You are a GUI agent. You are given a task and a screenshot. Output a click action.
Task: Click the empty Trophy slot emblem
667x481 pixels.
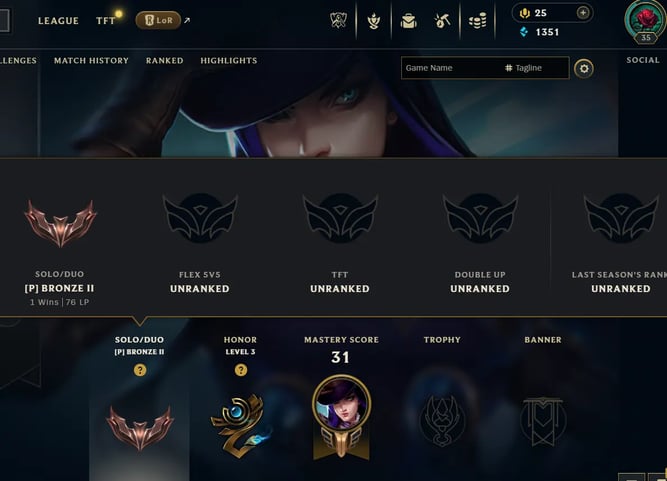tap(442, 419)
